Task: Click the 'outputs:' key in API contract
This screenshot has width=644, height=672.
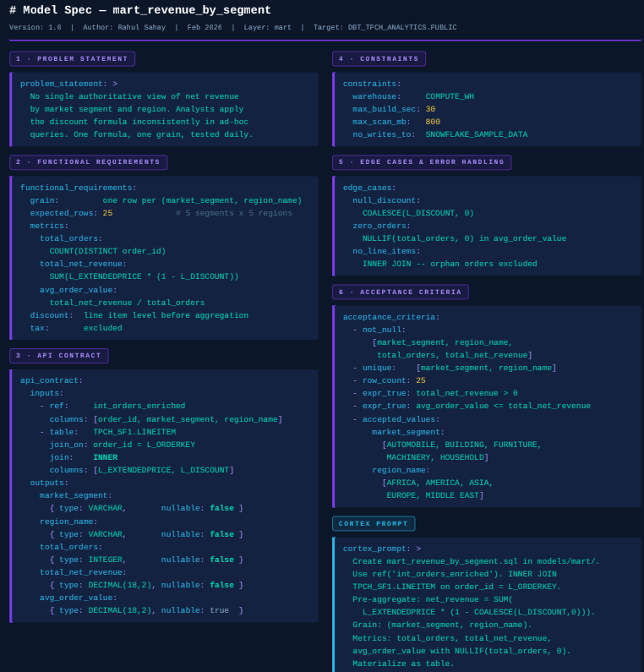Action: tap(49, 483)
